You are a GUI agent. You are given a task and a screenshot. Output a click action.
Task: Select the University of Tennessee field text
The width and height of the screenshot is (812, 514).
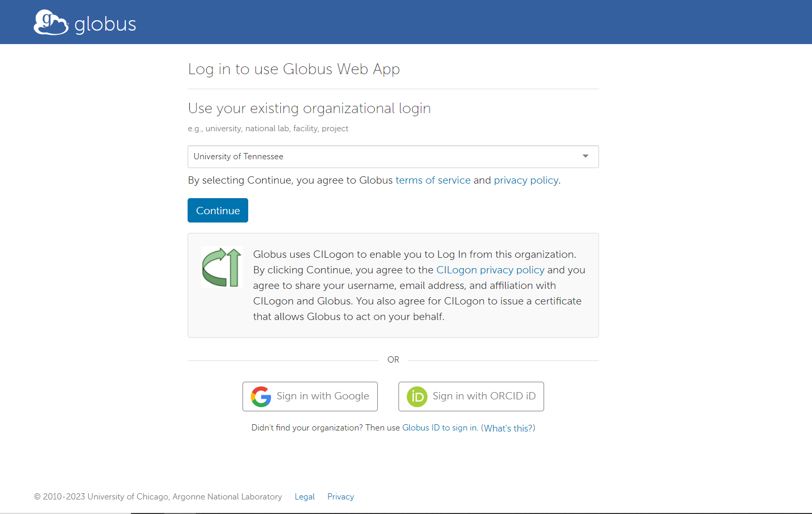[x=238, y=157]
